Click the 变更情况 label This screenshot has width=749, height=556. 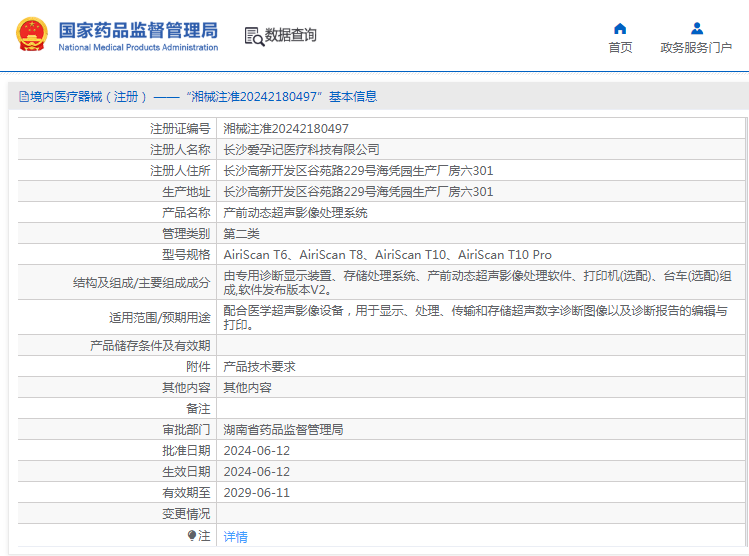tap(186, 514)
